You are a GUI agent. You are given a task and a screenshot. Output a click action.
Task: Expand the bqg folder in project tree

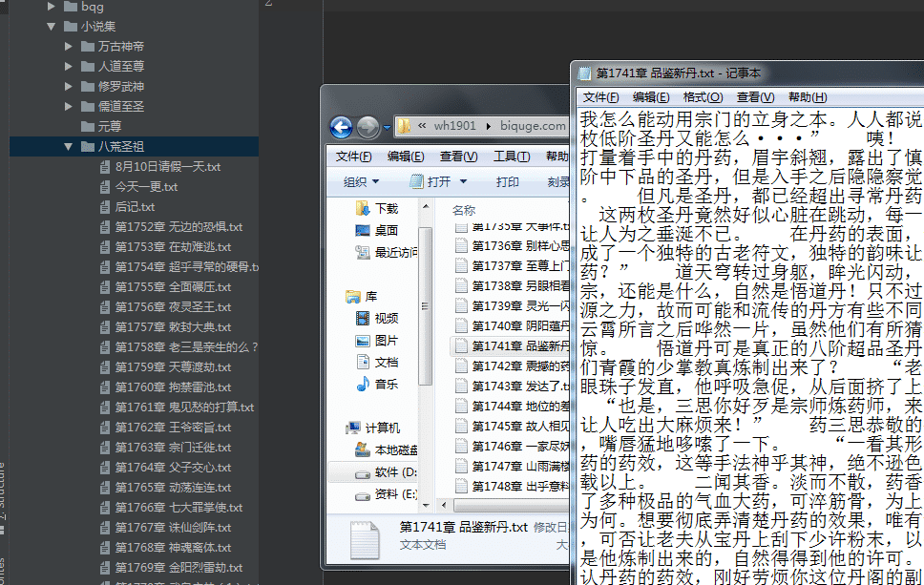tap(52, 7)
